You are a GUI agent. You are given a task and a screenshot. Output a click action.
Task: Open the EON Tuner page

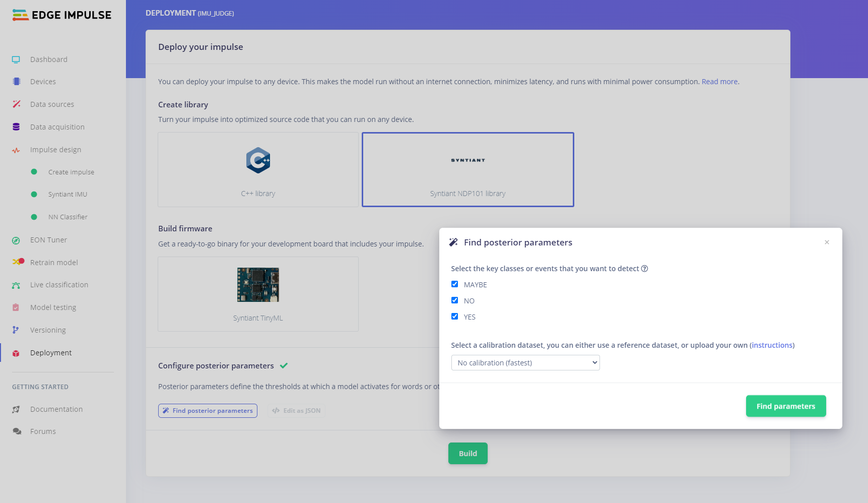coord(48,240)
